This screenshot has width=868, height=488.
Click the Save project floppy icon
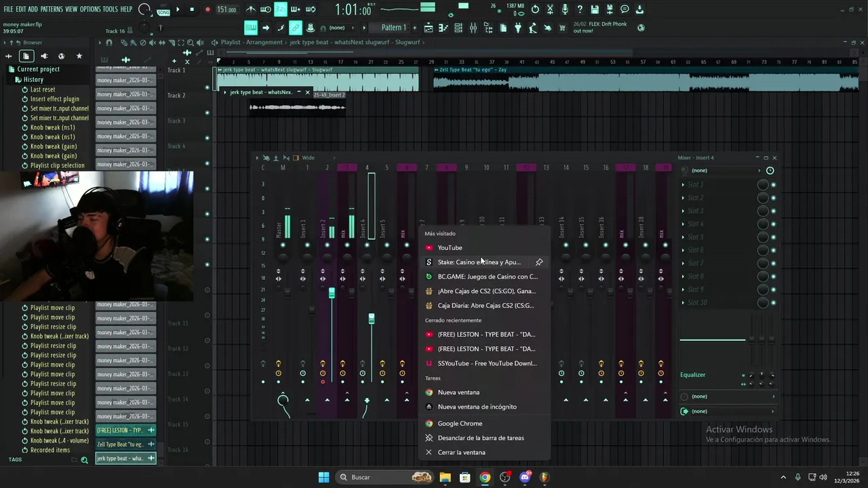(x=595, y=9)
